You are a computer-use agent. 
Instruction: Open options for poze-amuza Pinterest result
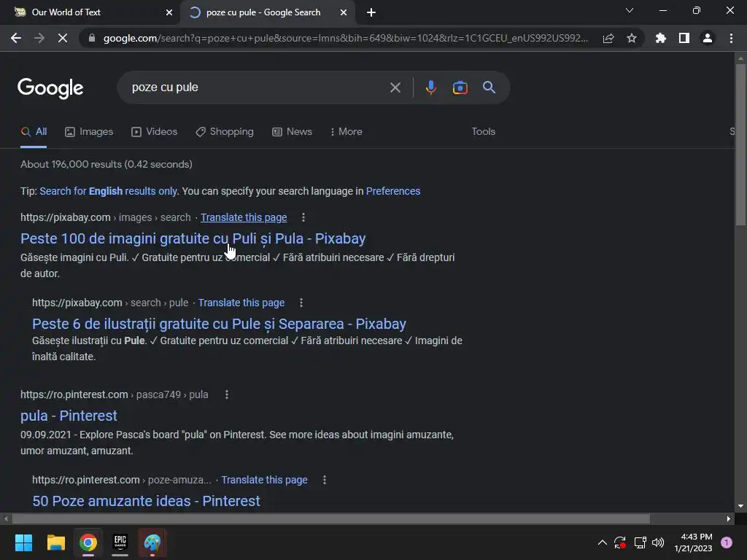[325, 480]
